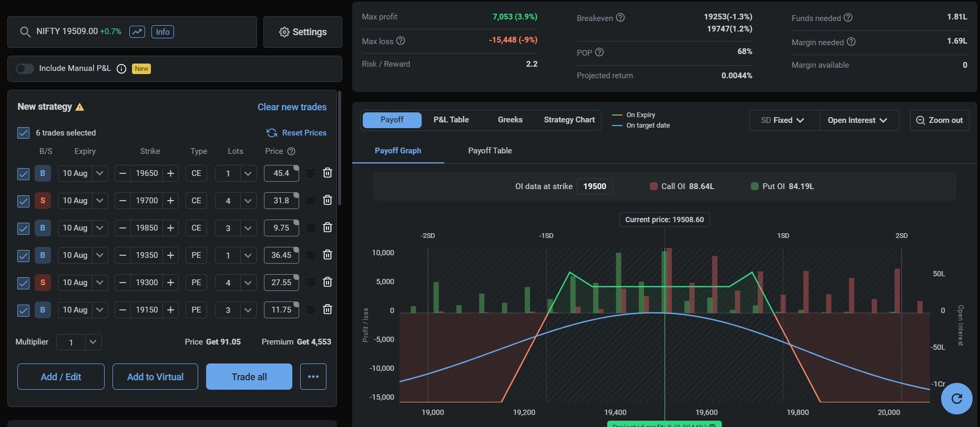Image resolution: width=980 pixels, height=427 pixels.
Task: Uncheck the 19700 CE trade checkbox
Action: 23,201
